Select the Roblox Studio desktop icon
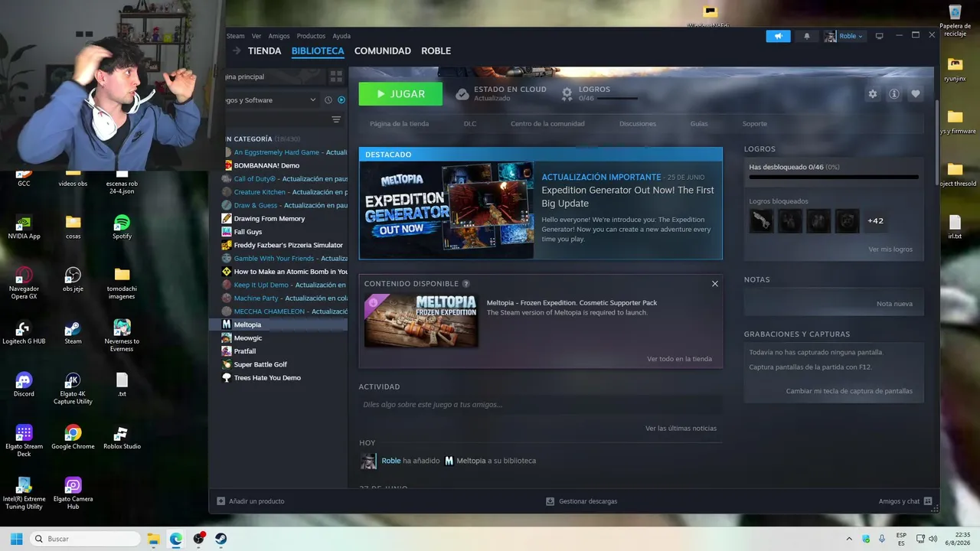 122,437
